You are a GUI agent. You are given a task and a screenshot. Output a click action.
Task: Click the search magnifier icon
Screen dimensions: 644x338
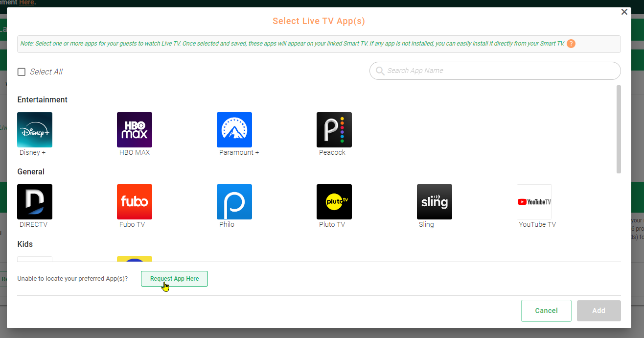[380, 71]
